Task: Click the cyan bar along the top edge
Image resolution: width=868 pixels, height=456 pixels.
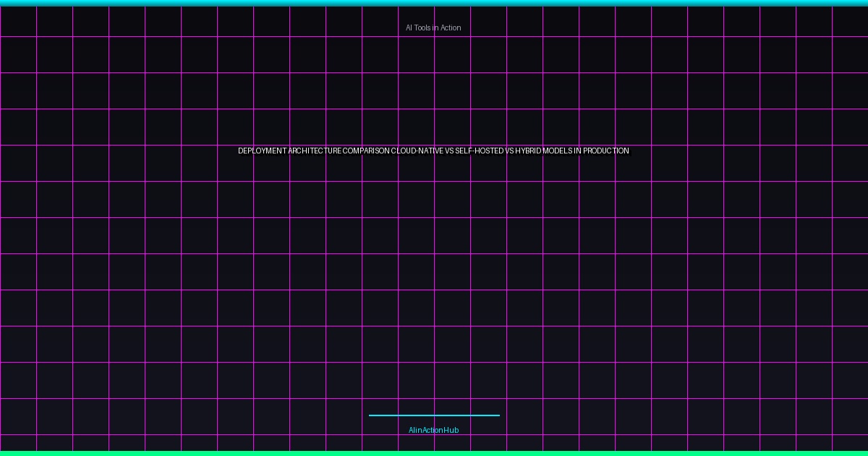Action: tap(434, 3)
